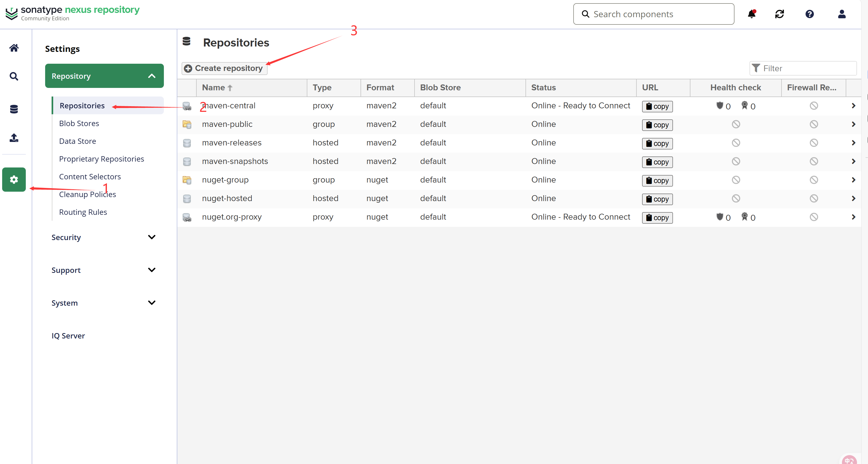Collapse the Repository settings section

pos(152,76)
